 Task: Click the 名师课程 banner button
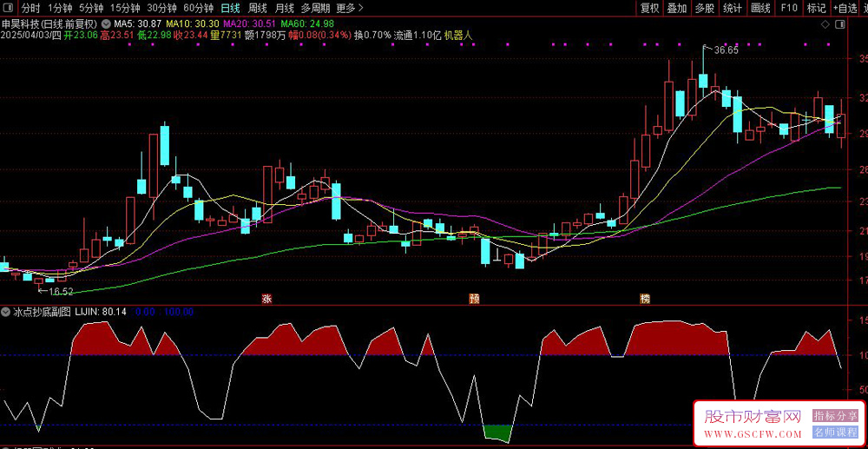point(835,432)
